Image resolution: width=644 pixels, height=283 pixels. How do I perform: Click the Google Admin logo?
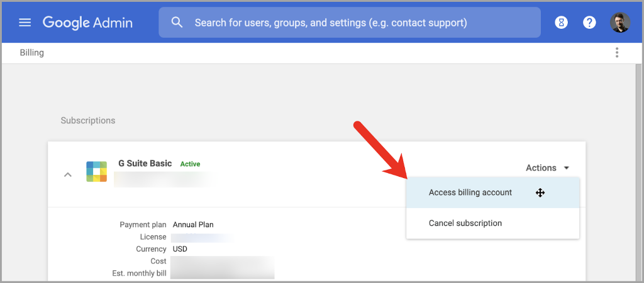click(87, 23)
